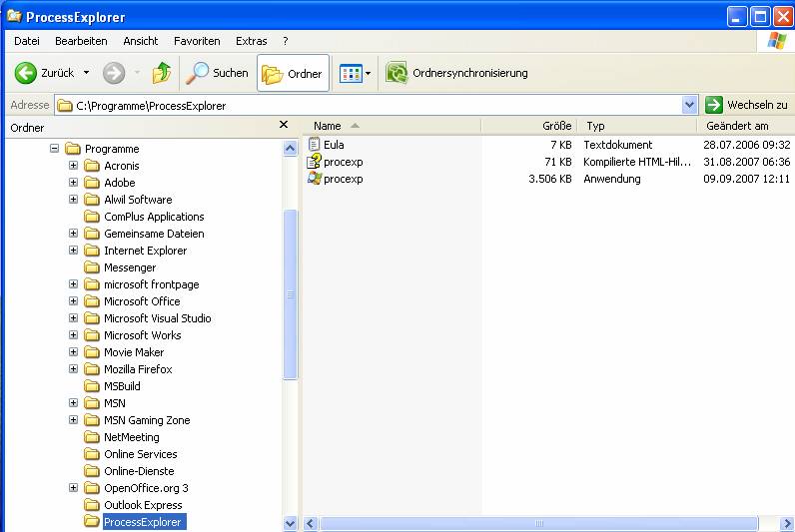Open the Extras menu

(x=251, y=41)
